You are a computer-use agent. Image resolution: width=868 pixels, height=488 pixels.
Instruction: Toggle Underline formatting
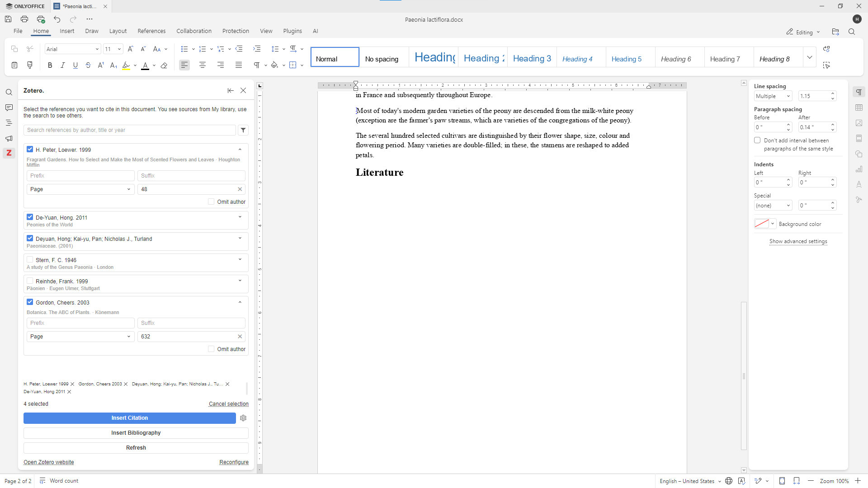pyautogui.click(x=75, y=66)
